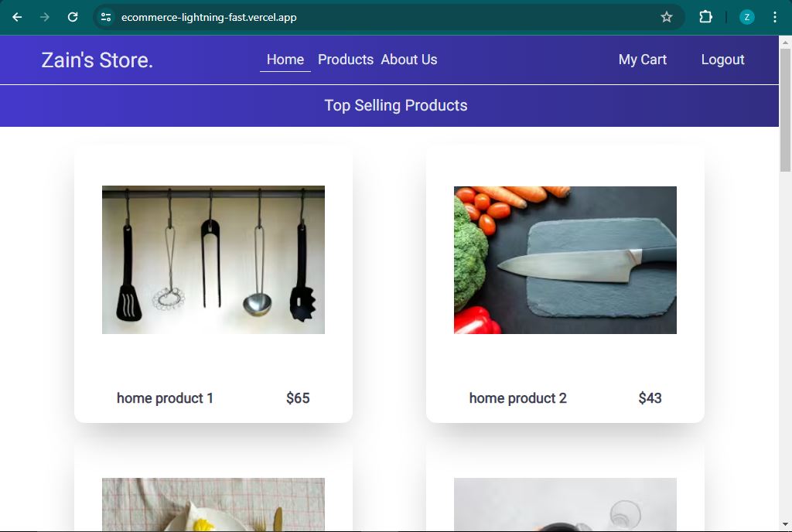This screenshot has height=532, width=792.
Task: Open My Cart
Action: (643, 60)
